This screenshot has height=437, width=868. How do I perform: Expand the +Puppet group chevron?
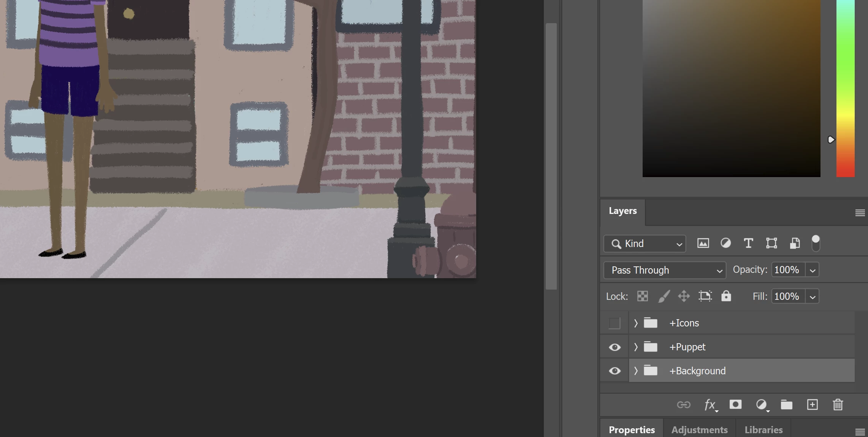click(636, 347)
